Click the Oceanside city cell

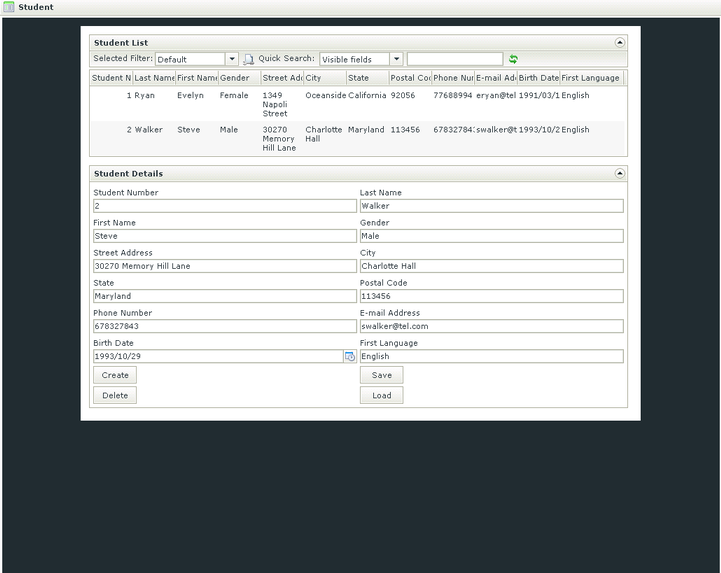pos(326,95)
